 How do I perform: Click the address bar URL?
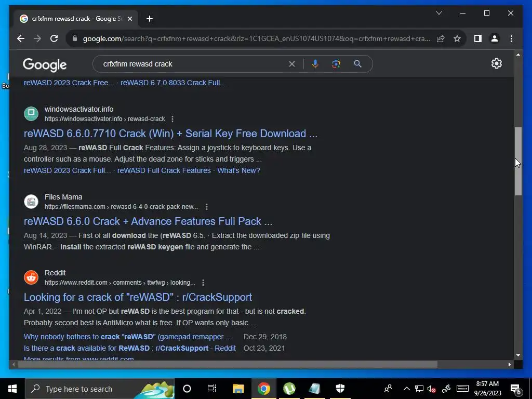[x=257, y=38]
